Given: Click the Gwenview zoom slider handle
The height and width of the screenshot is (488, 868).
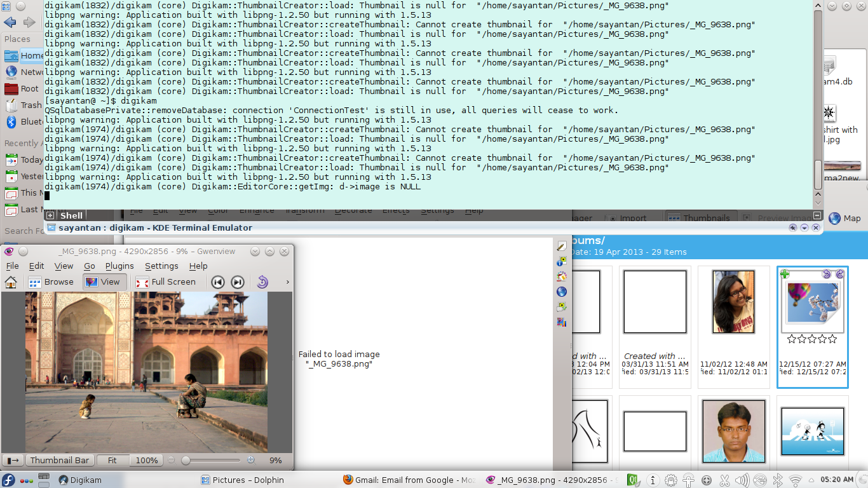Looking at the screenshot, I should [186, 460].
